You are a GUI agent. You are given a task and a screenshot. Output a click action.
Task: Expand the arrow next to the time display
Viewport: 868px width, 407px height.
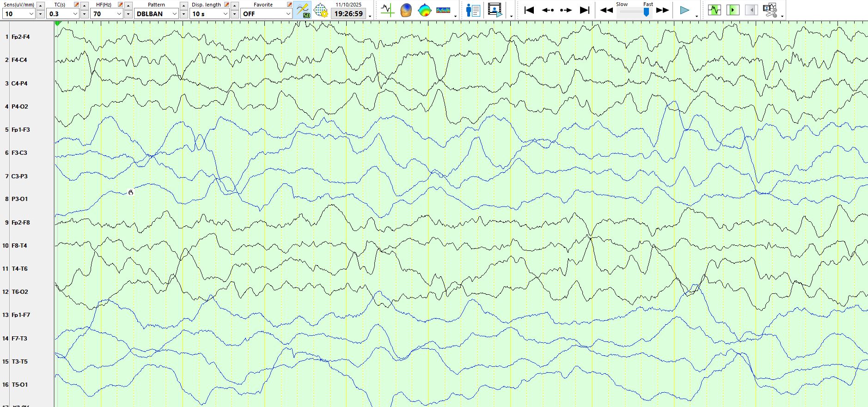370,16
